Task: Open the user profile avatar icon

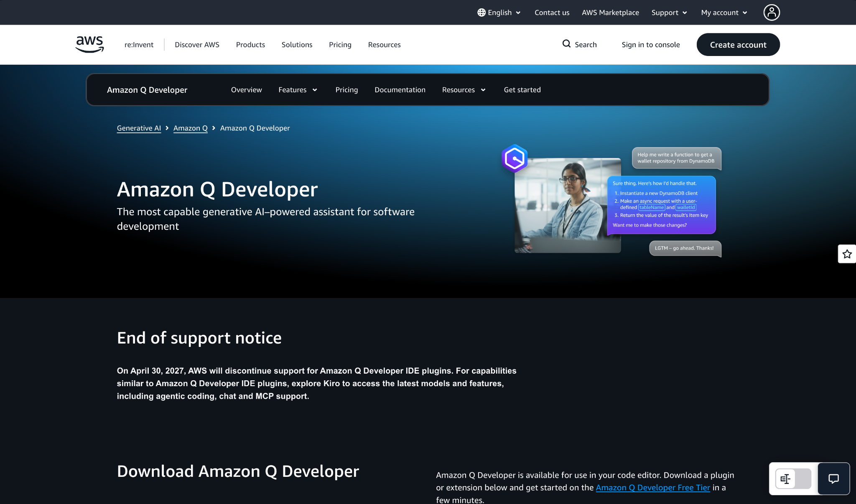Action: click(772, 13)
